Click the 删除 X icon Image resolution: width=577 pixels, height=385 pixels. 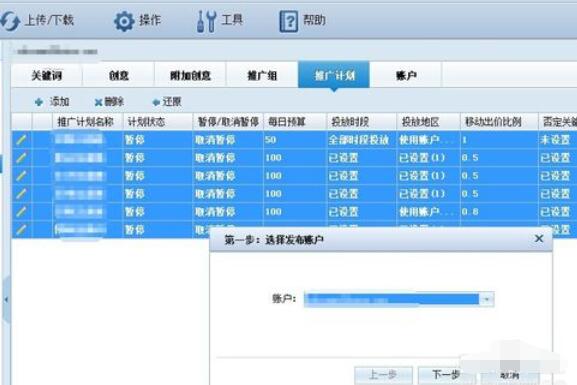[98, 102]
